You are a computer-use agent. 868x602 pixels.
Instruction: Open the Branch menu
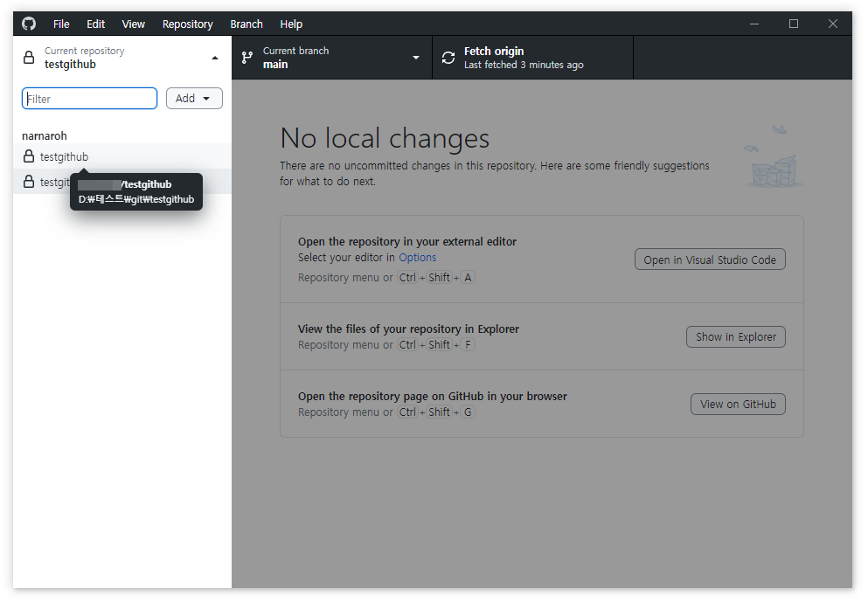click(x=247, y=24)
